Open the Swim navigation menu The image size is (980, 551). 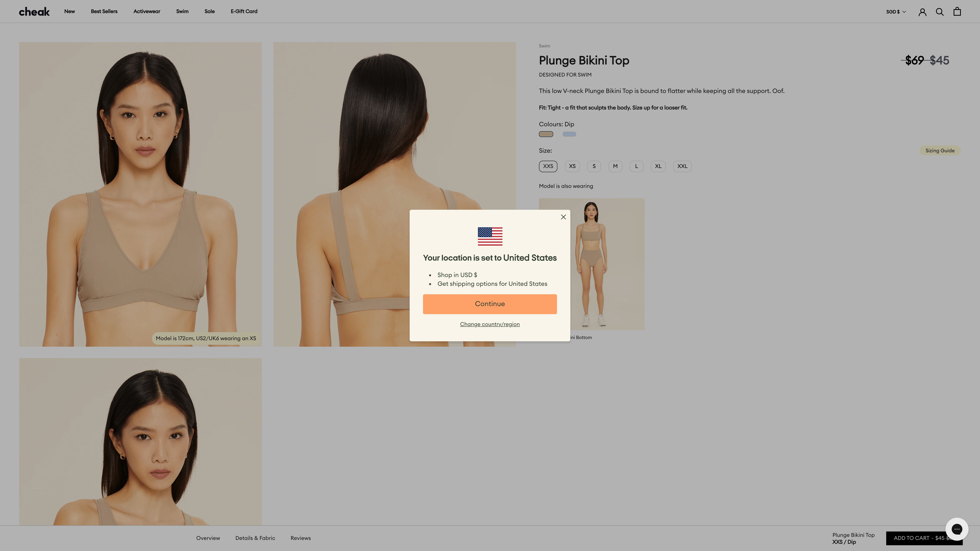coord(182,11)
